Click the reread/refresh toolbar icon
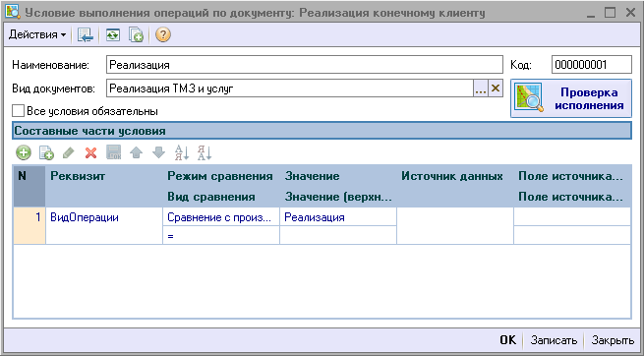644x356 pixels. 112,34
